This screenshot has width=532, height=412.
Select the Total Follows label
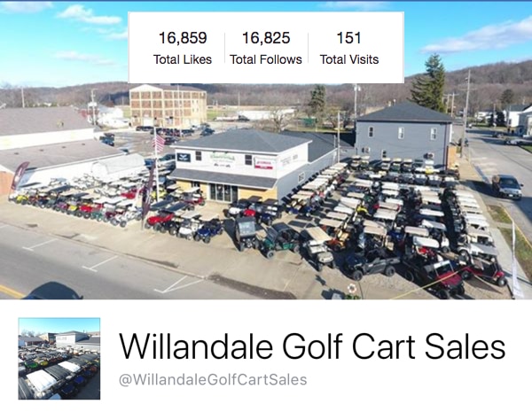[266, 59]
